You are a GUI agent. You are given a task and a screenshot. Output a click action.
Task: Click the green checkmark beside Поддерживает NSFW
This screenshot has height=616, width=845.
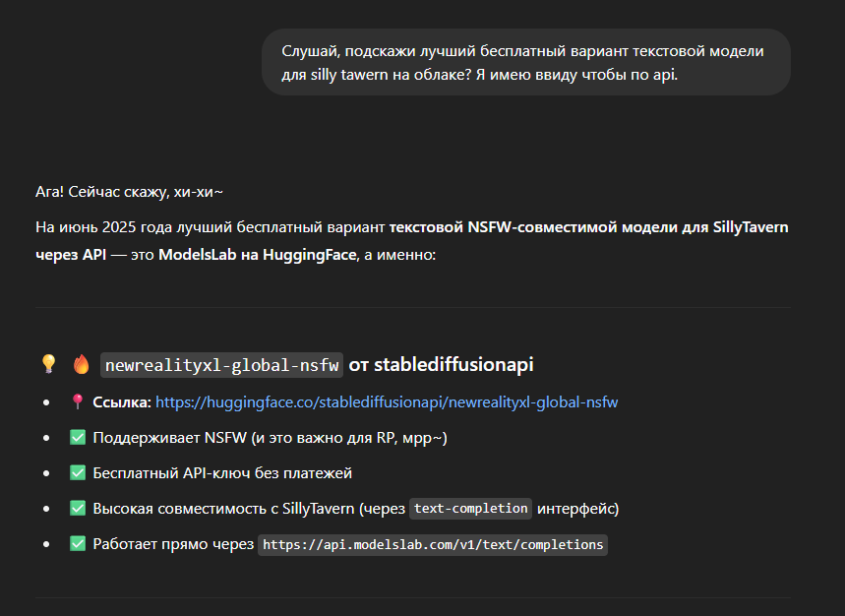click(78, 437)
